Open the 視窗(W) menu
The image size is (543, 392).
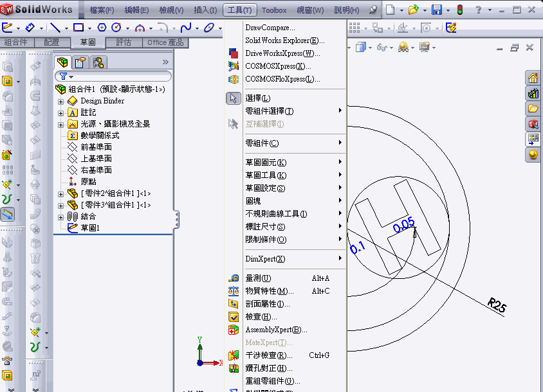coord(310,10)
